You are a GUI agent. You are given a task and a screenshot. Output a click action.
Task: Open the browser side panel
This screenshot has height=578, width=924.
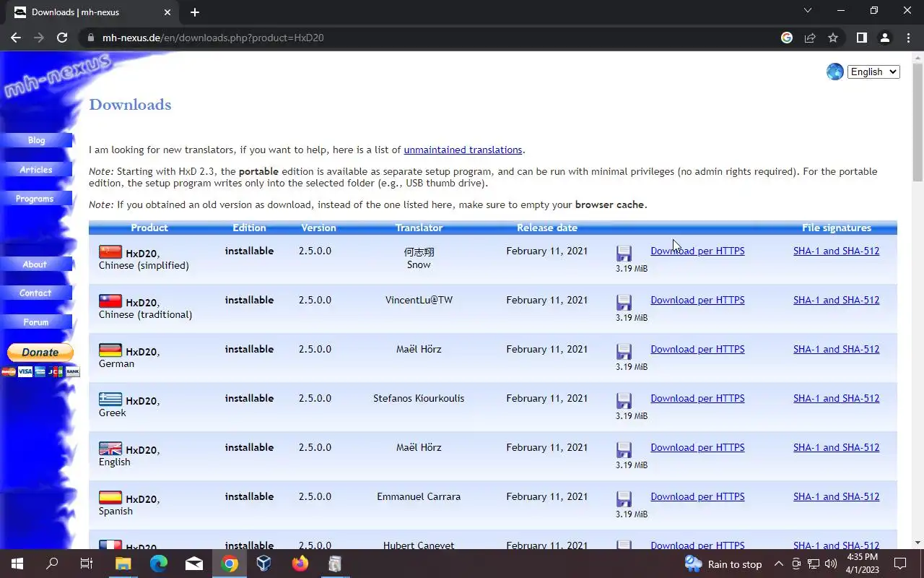861,38
